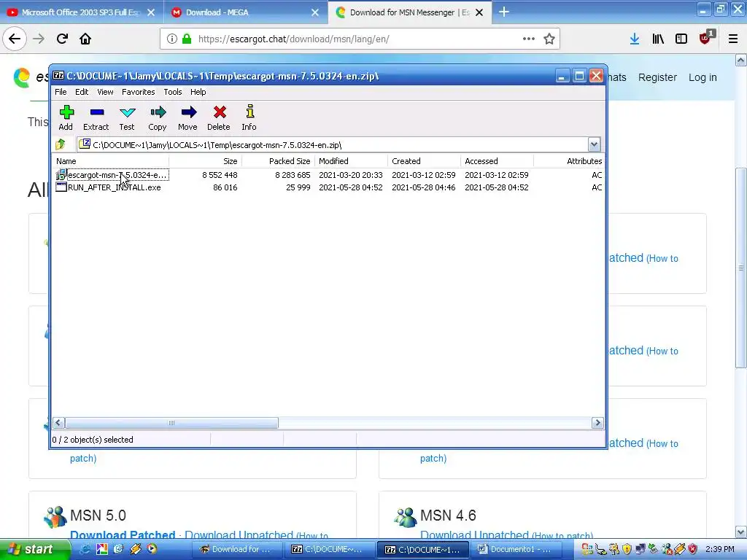Image resolution: width=747 pixels, height=560 pixels.
Task: Click the system tray clock
Action: 719,549
